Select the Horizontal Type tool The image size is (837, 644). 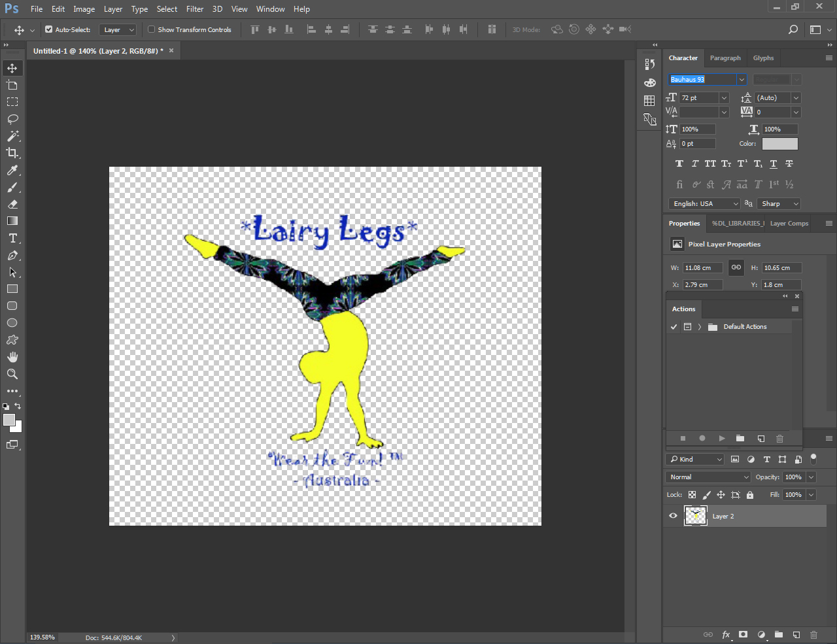(12, 238)
